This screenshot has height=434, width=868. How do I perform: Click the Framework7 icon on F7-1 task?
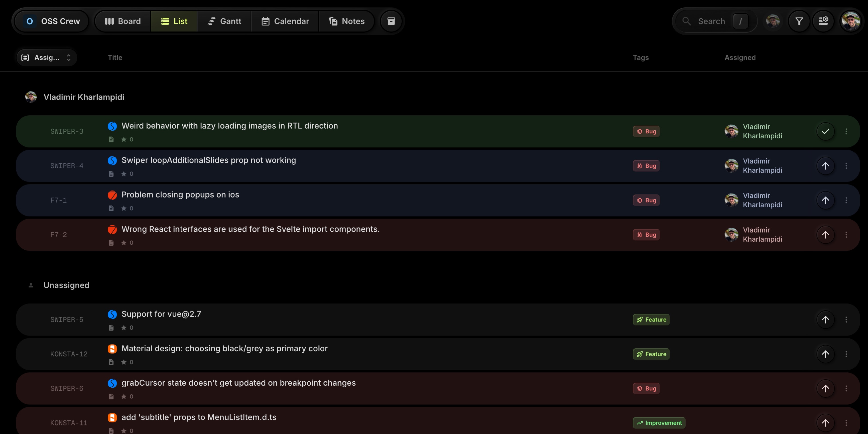click(x=112, y=195)
